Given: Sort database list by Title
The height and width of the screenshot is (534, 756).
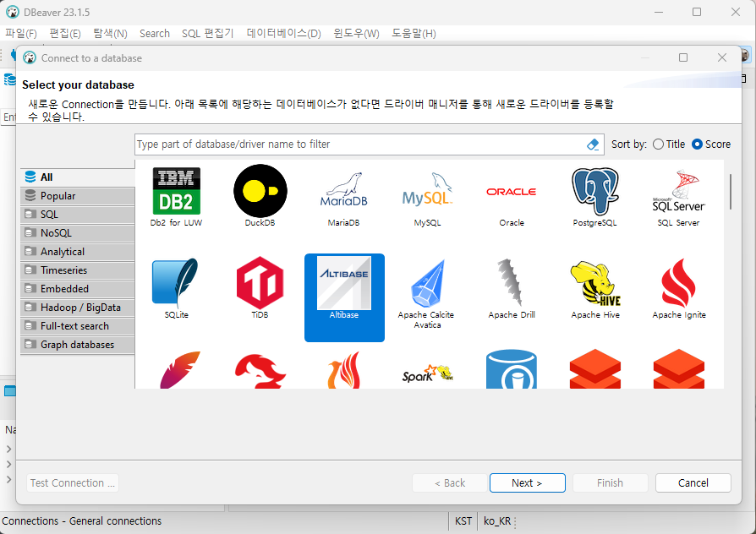Looking at the screenshot, I should point(659,144).
